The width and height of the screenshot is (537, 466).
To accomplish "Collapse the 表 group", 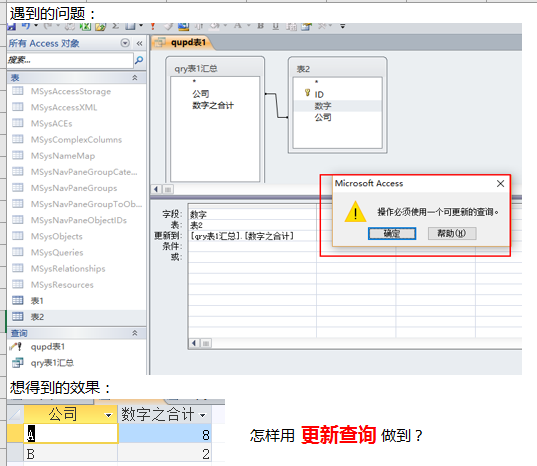I will pos(135,78).
